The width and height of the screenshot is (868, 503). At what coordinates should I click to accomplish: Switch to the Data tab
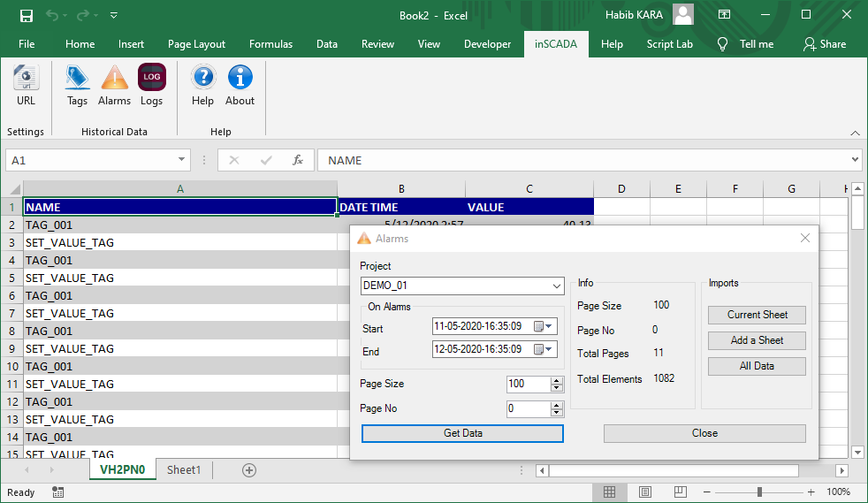(x=327, y=44)
